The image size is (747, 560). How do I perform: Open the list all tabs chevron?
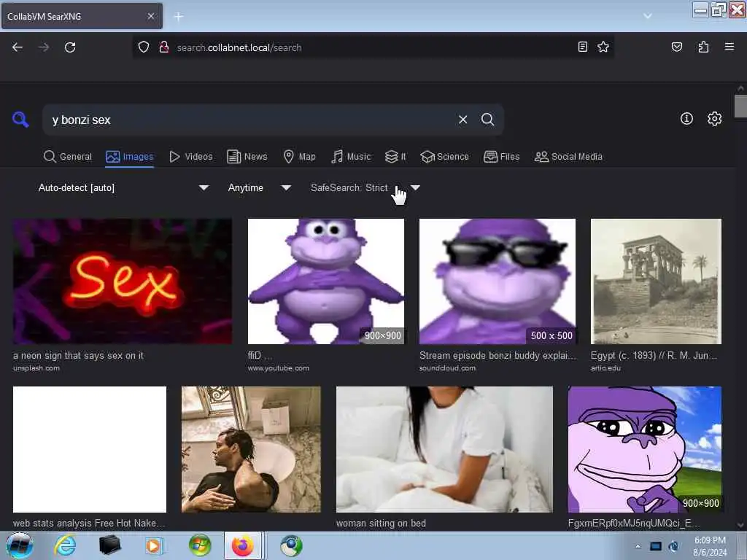[x=648, y=16]
